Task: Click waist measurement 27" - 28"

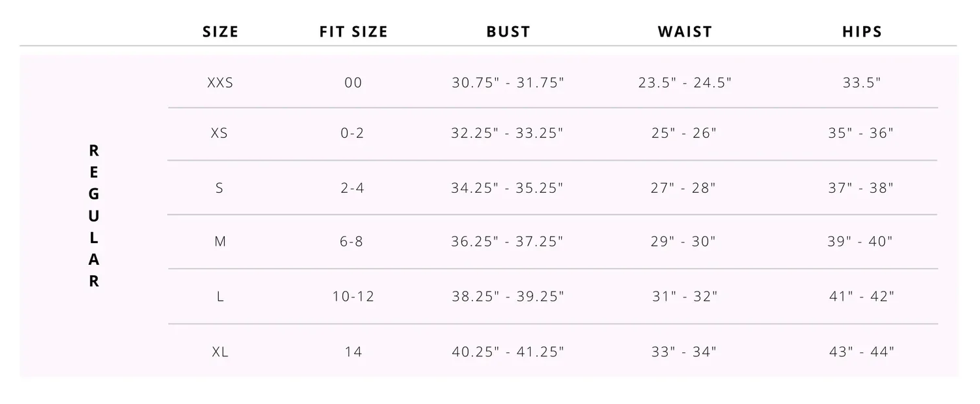Action: tap(683, 188)
